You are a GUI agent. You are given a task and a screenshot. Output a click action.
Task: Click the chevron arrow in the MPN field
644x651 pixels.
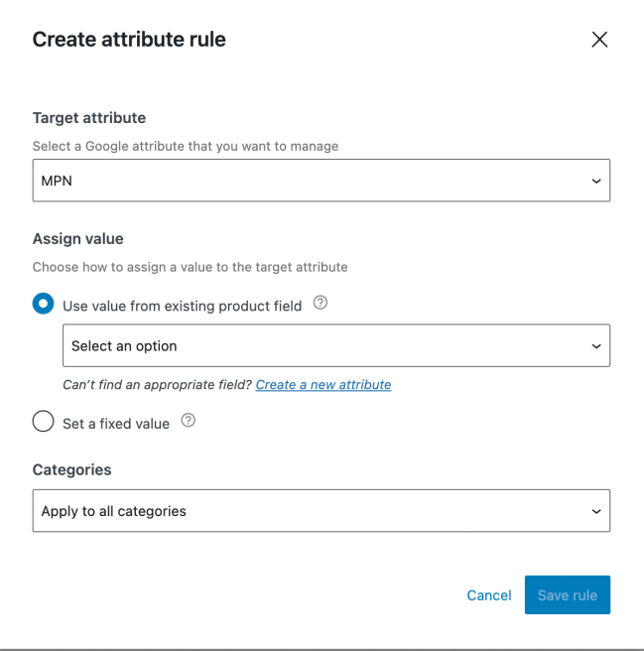tap(595, 182)
